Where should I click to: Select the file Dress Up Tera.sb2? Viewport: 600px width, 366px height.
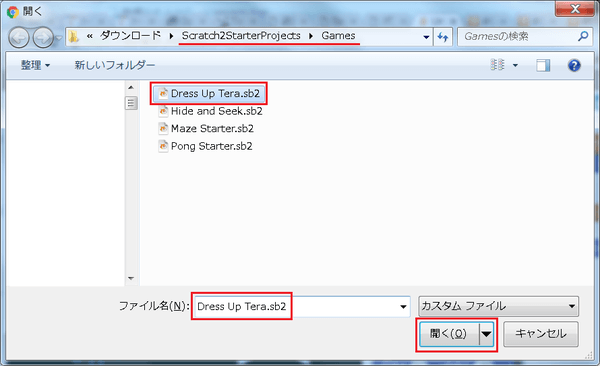tap(209, 93)
